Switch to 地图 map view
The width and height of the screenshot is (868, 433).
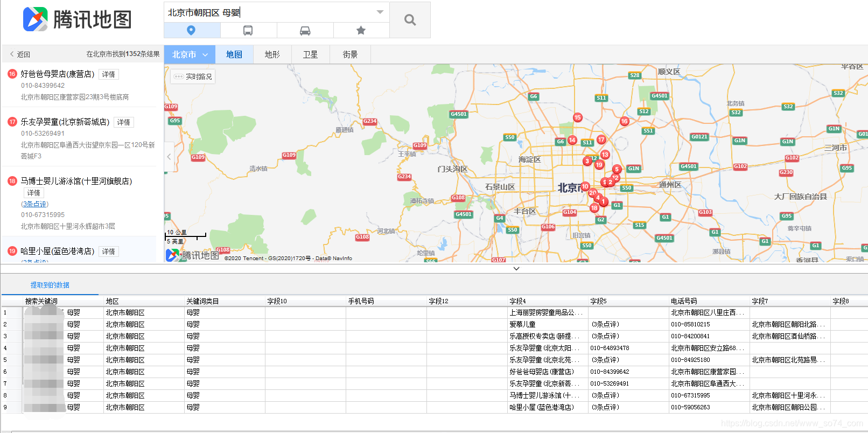tap(234, 54)
